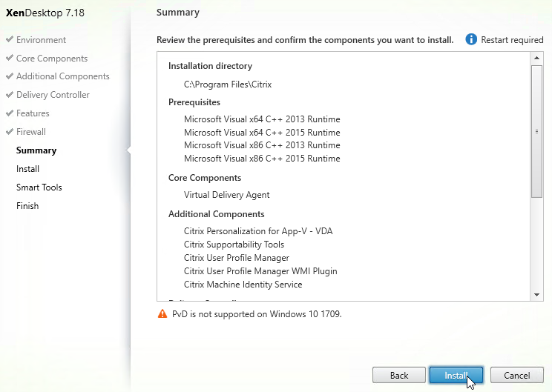Open the Environment step in sidebar
This screenshot has height=392, width=552.
(41, 40)
